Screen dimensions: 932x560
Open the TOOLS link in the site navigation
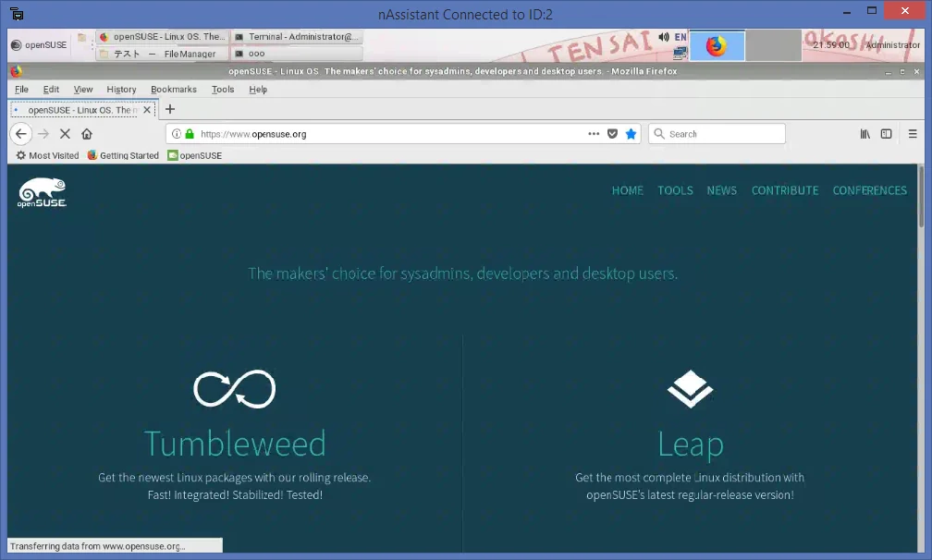tap(675, 190)
